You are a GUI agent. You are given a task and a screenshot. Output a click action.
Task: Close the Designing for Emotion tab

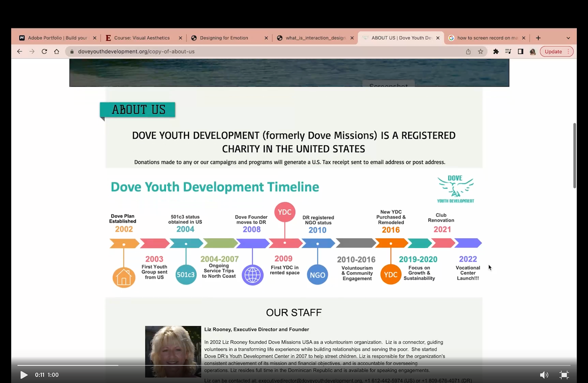(266, 38)
